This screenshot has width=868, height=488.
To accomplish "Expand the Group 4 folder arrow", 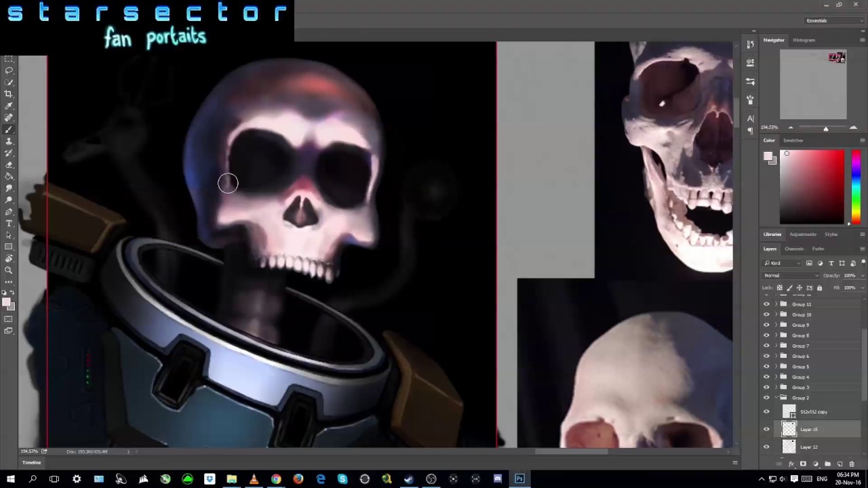I will click(776, 377).
